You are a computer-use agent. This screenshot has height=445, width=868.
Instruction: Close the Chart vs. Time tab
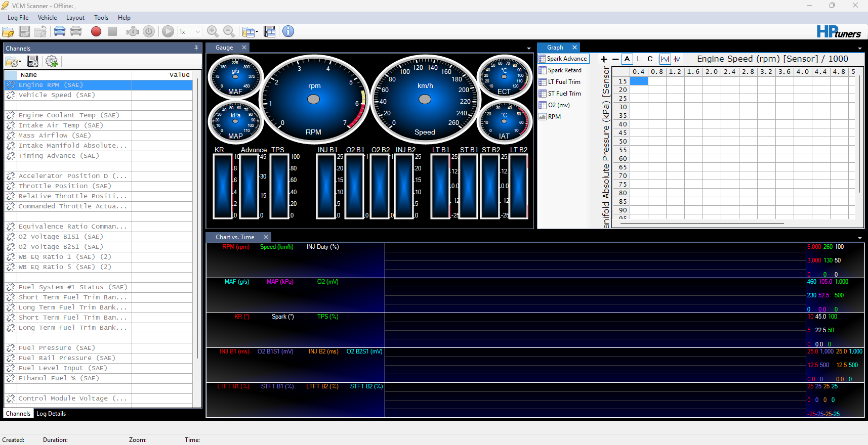(266, 237)
